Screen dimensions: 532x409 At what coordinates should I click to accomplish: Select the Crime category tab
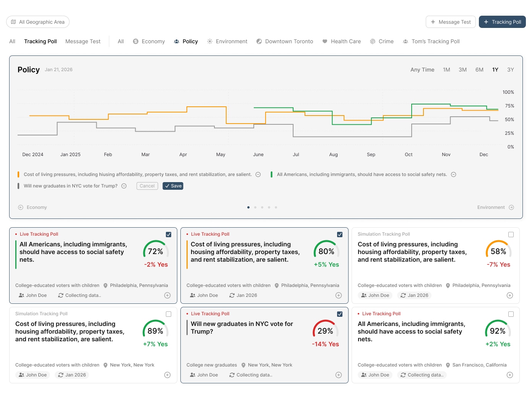coord(381,41)
